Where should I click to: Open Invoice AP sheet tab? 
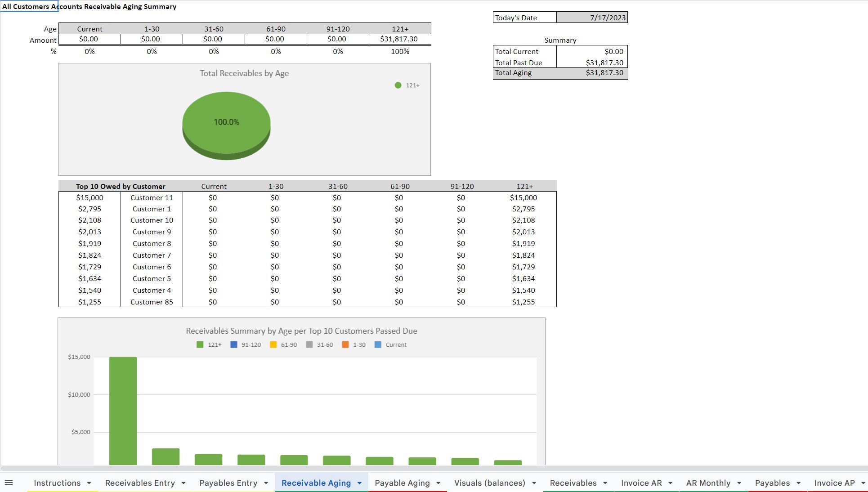(834, 483)
